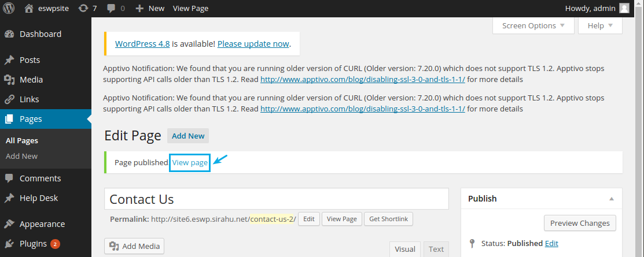Expand the Help dropdown tab

point(600,25)
